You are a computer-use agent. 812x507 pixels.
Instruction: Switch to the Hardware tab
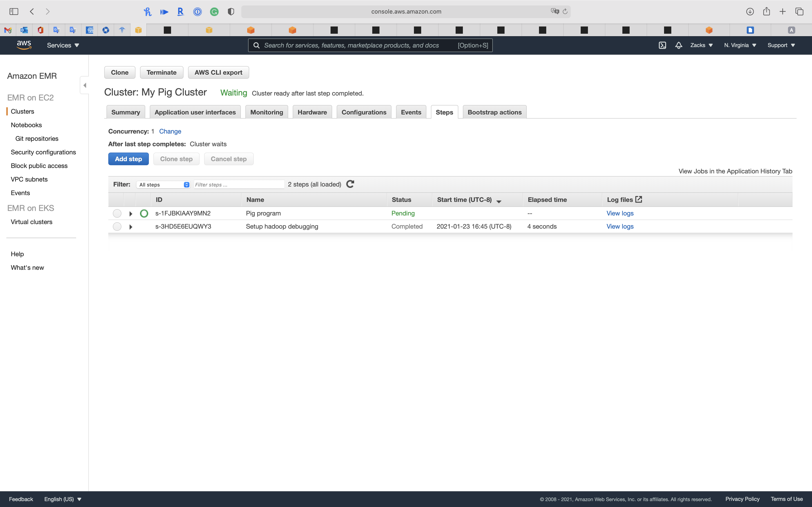click(312, 112)
